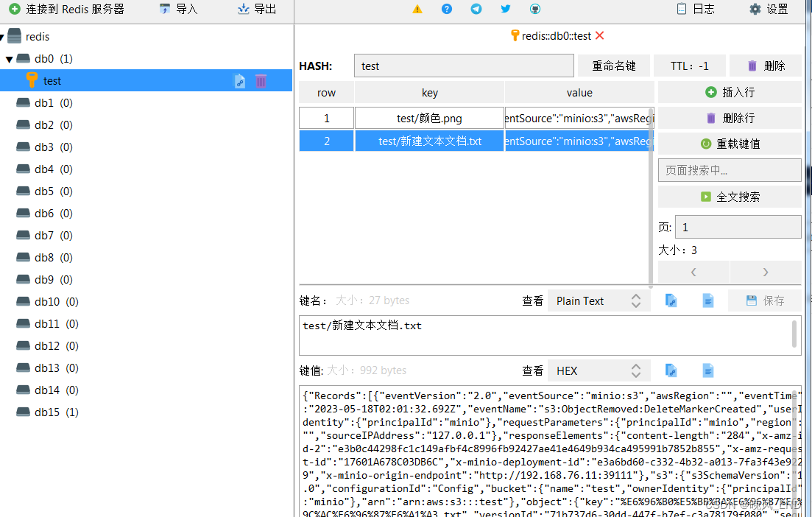The height and width of the screenshot is (517, 812).
Task: Open 设置 settings
Action: pyautogui.click(x=769, y=9)
